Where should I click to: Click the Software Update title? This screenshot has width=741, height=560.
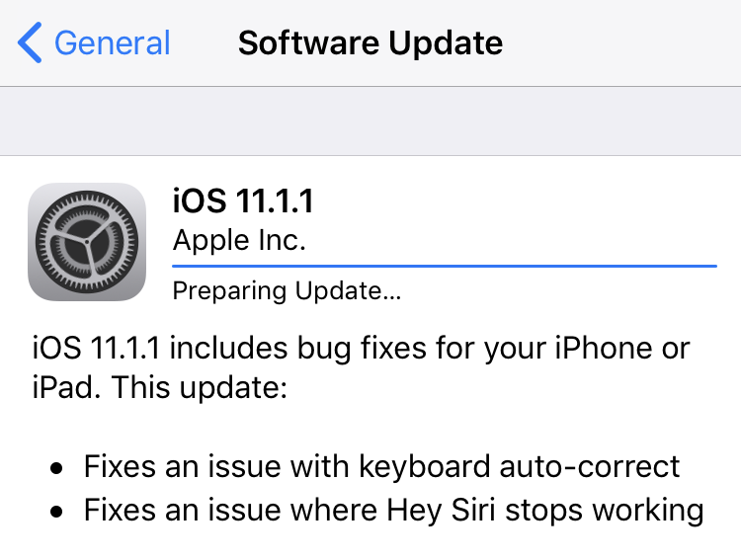click(370, 43)
